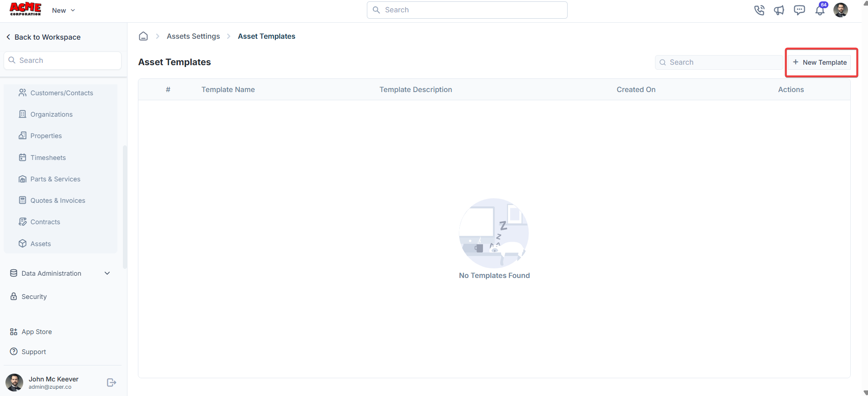Open Quotes & Invoices settings

(x=60, y=201)
